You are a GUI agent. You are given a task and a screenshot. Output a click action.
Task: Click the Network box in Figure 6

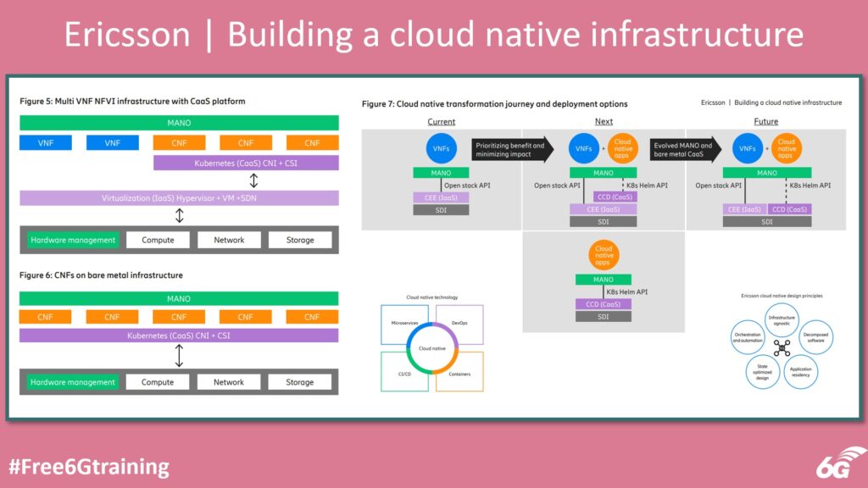(229, 382)
